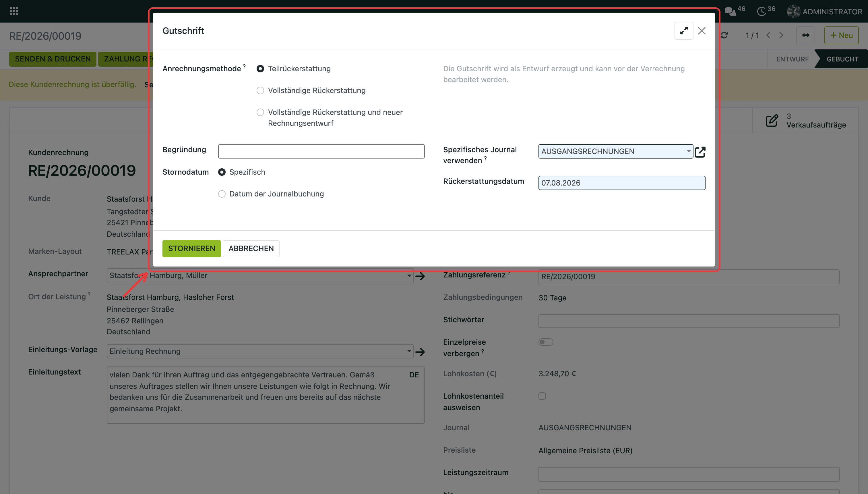Focus the Begründung input field
Screen dimensions: 868x494
[x=321, y=151]
